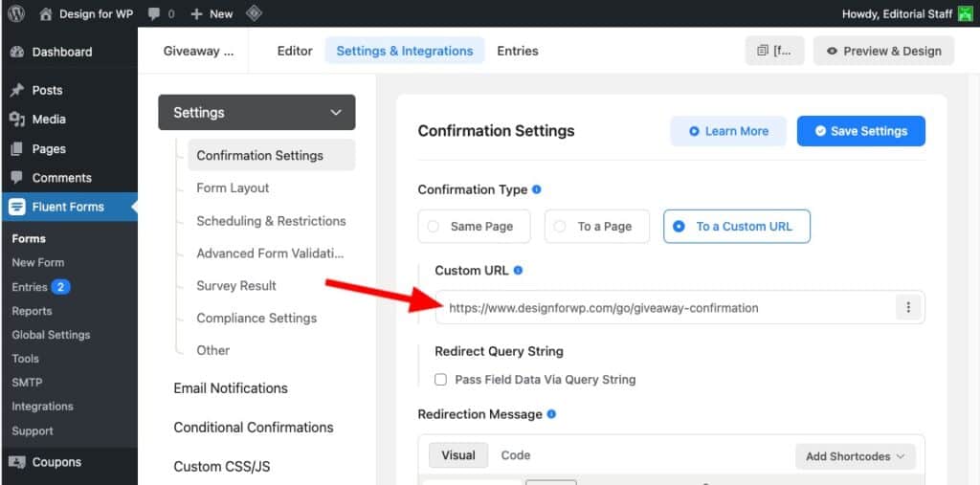This screenshot has width=980, height=485.
Task: Click the info icon next to Confirmation Type
Action: [x=537, y=189]
